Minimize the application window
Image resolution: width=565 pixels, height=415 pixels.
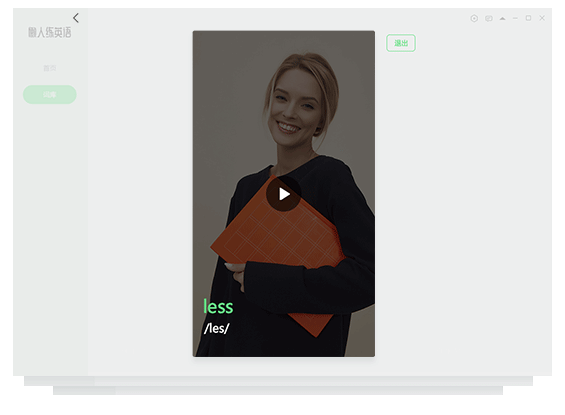click(x=515, y=18)
